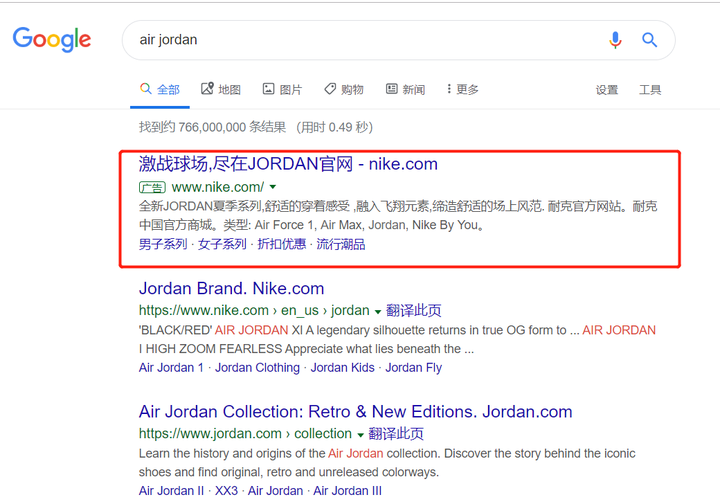This screenshot has width=720, height=504.
Task: Open the XX3 sitelink
Action: [226, 491]
